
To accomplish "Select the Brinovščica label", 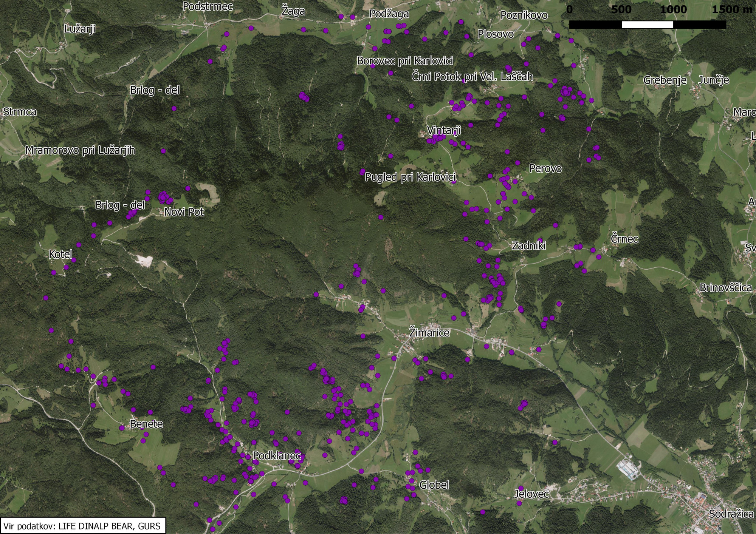I will [x=725, y=288].
